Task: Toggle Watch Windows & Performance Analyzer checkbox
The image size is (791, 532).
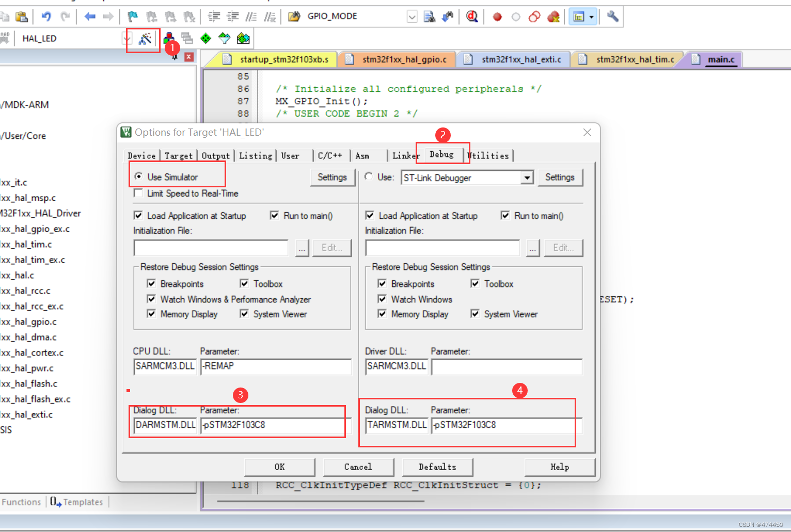Action: pyautogui.click(x=151, y=299)
